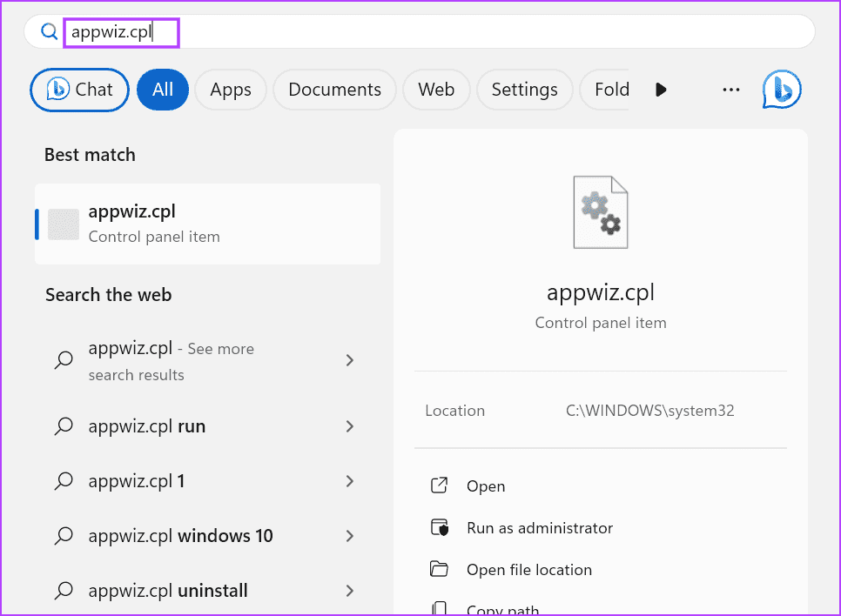The image size is (841, 616).
Task: Choose Open file location
Action: pos(528,570)
